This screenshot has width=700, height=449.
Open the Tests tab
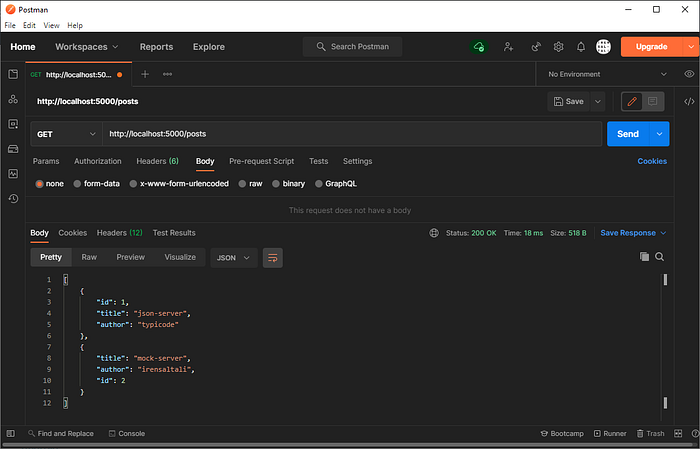click(x=319, y=161)
